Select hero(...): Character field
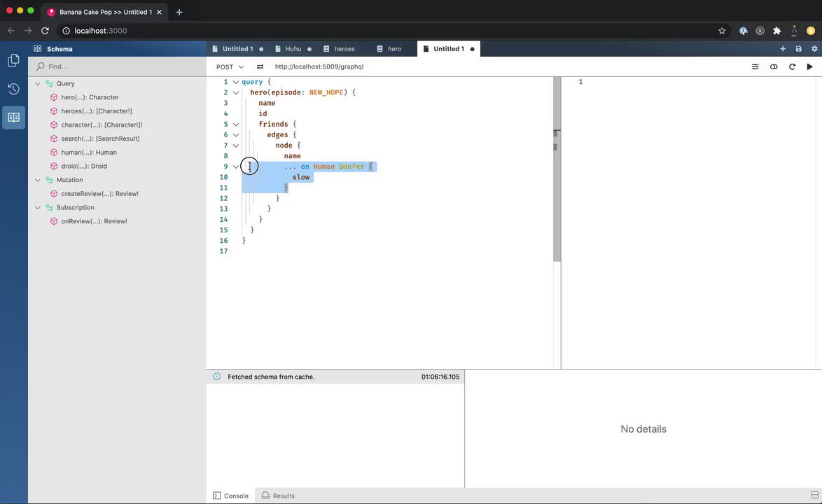Screen dimensions: 822x504 (90, 97)
